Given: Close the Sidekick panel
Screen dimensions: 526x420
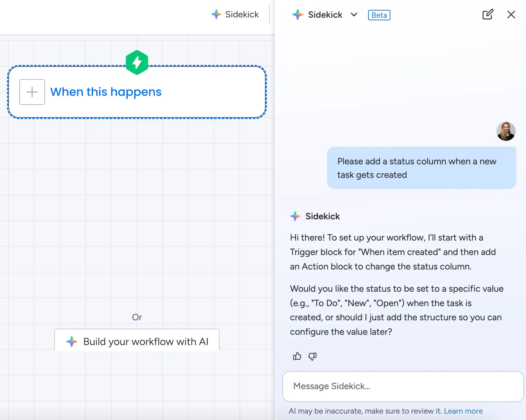Looking at the screenshot, I should [x=511, y=14].
